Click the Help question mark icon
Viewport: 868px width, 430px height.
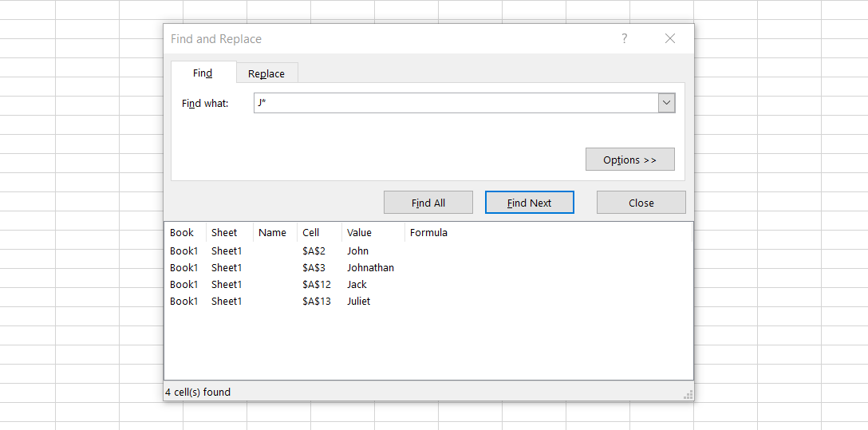pos(624,38)
